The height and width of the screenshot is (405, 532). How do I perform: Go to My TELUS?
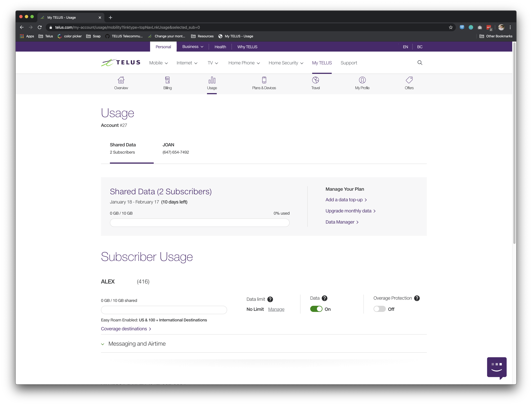pyautogui.click(x=322, y=63)
